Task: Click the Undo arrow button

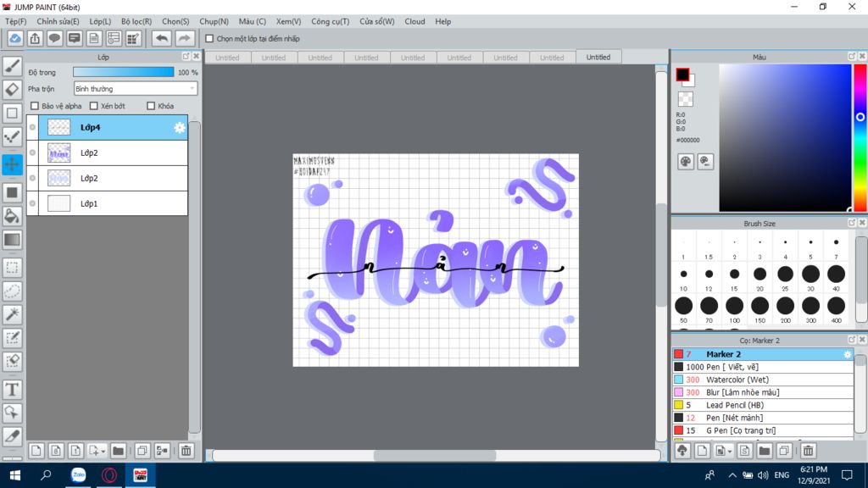Action: pyautogui.click(x=162, y=39)
